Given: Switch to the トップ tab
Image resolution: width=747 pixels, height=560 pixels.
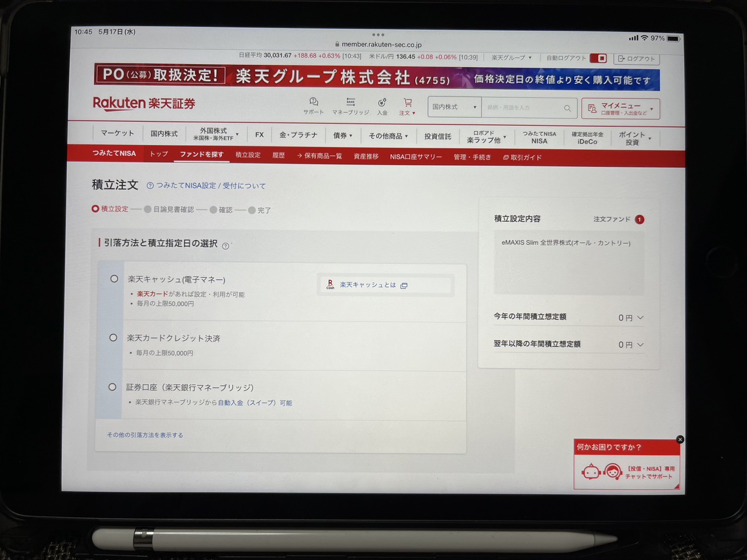Looking at the screenshot, I should (x=159, y=154).
